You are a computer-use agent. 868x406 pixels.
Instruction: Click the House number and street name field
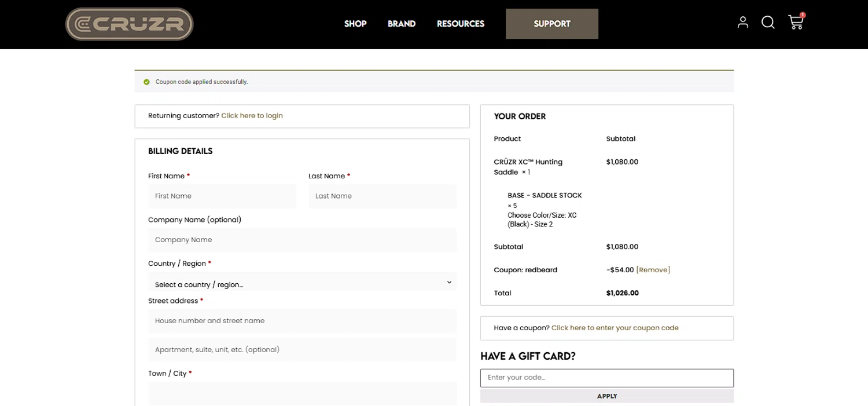click(x=302, y=321)
